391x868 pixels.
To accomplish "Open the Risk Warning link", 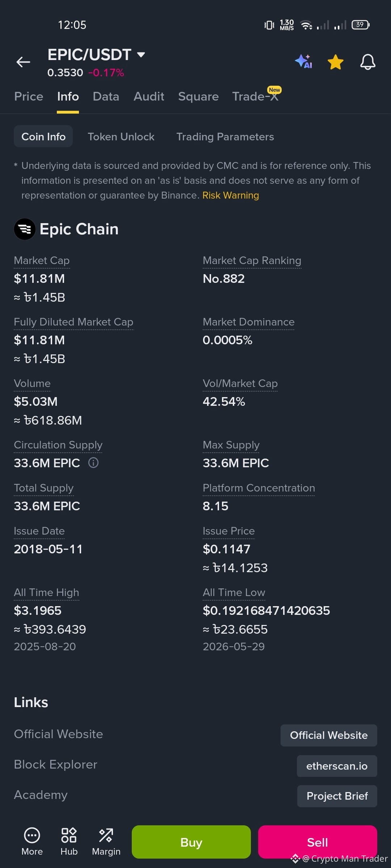I will pyautogui.click(x=231, y=195).
